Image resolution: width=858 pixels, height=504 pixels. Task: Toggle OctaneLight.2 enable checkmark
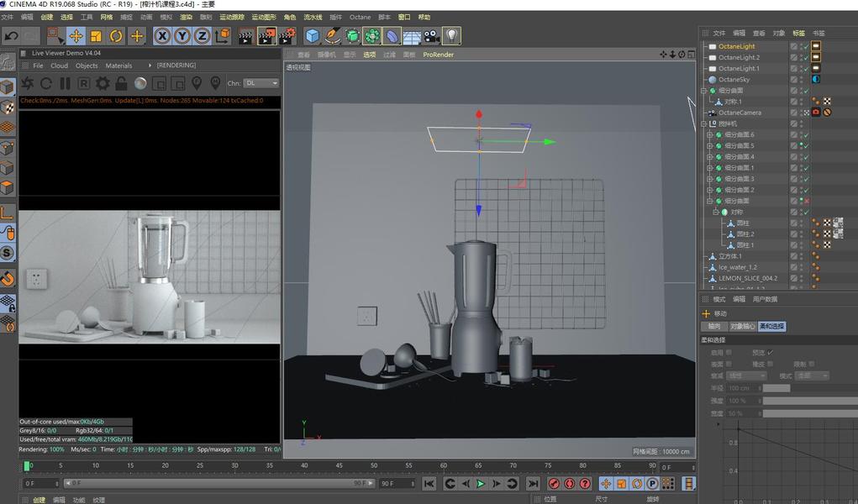coord(806,58)
